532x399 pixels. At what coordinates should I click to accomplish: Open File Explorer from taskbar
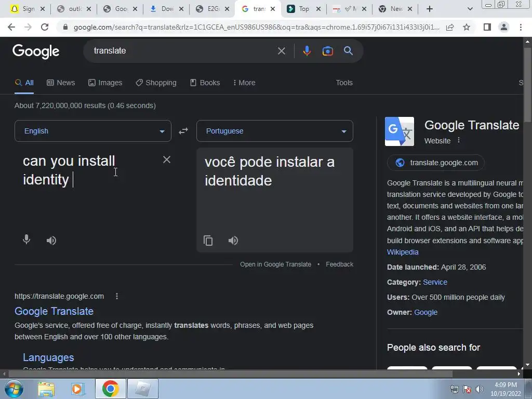click(x=46, y=389)
